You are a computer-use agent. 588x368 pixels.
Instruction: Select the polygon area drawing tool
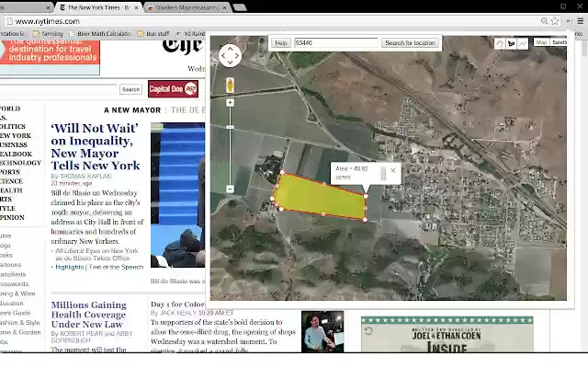pos(511,44)
